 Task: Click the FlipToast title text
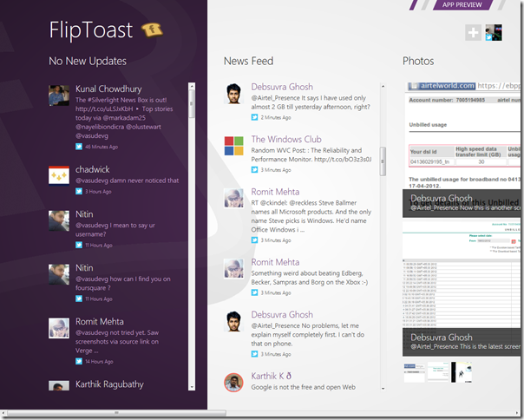pos(91,30)
